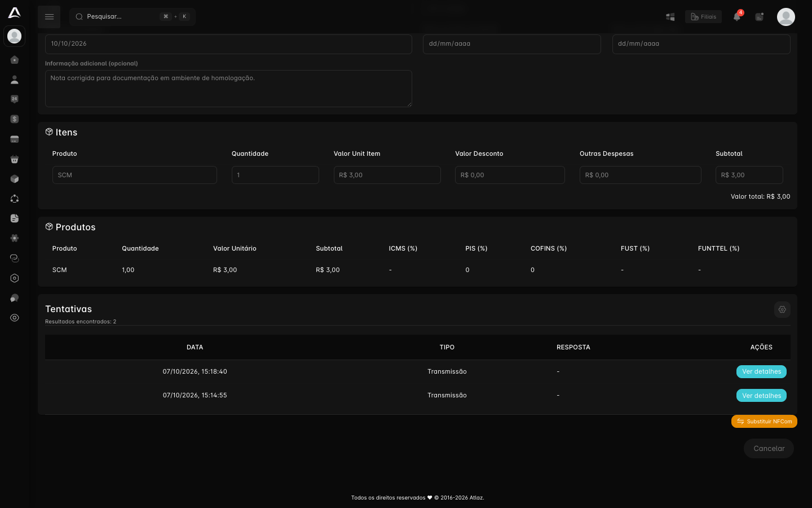Image resolution: width=812 pixels, height=508 pixels.
Task: View details of 15:14:55 transmission attempt
Action: (x=761, y=396)
